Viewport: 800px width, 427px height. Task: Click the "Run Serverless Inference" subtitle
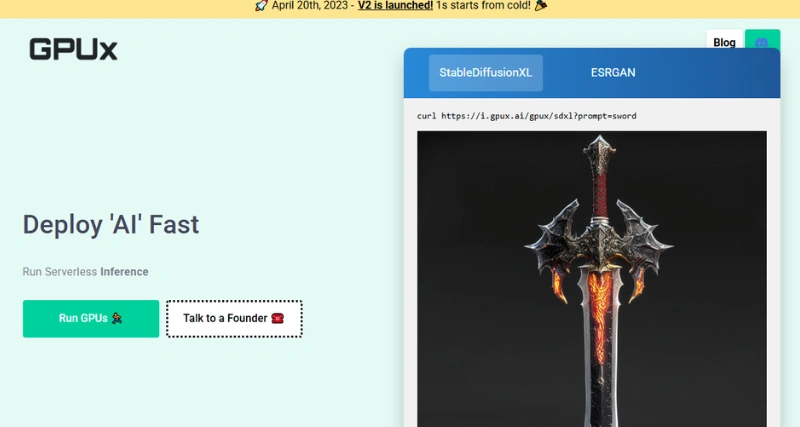click(85, 272)
